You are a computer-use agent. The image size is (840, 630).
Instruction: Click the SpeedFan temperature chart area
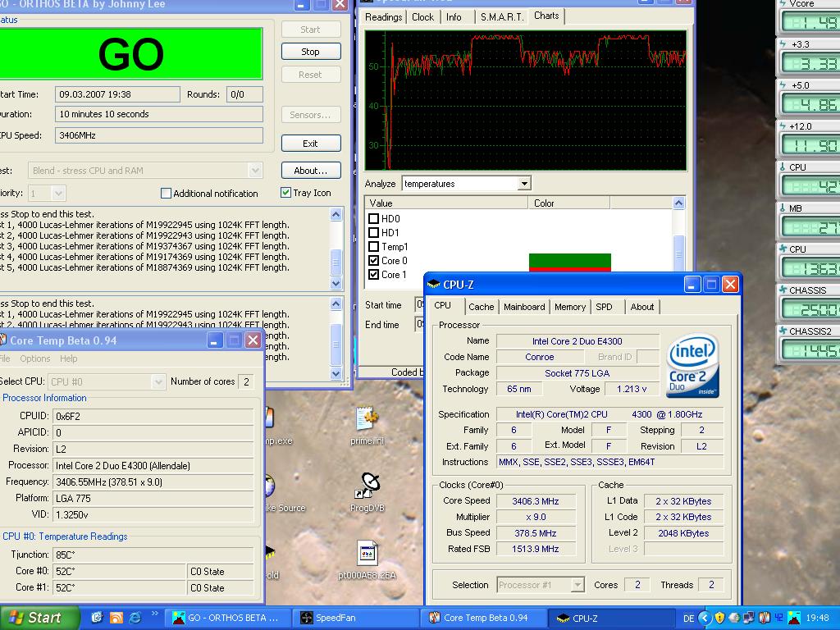coord(526,101)
